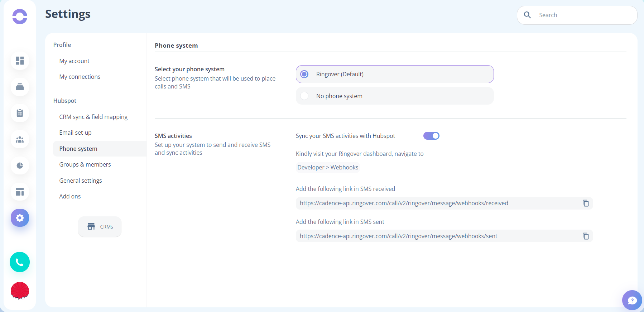Image resolution: width=644 pixels, height=312 pixels.
Task: Open the pie chart statistics icon
Action: pyautogui.click(x=20, y=165)
